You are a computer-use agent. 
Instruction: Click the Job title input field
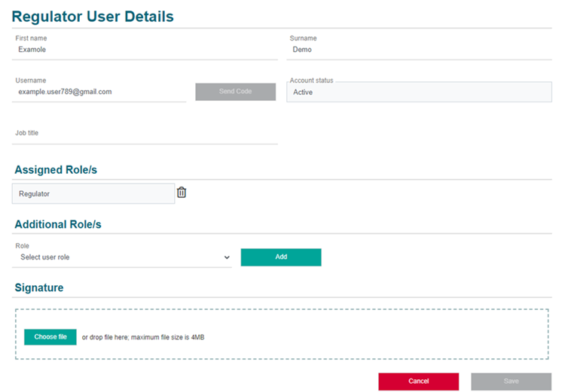pyautogui.click(x=146, y=137)
